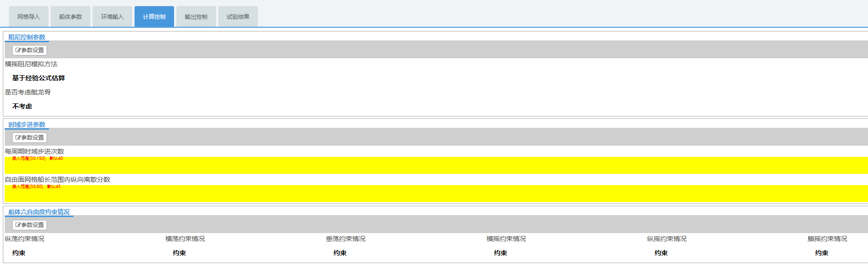Image resolution: width=868 pixels, height=265 pixels.
Task: Switch to the 试验结果 tab
Action: pyautogui.click(x=238, y=17)
